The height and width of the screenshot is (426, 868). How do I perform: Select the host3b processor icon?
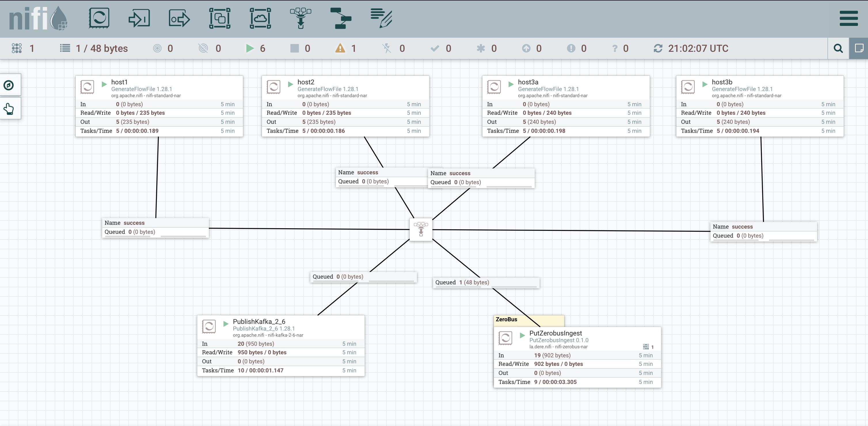pos(687,87)
